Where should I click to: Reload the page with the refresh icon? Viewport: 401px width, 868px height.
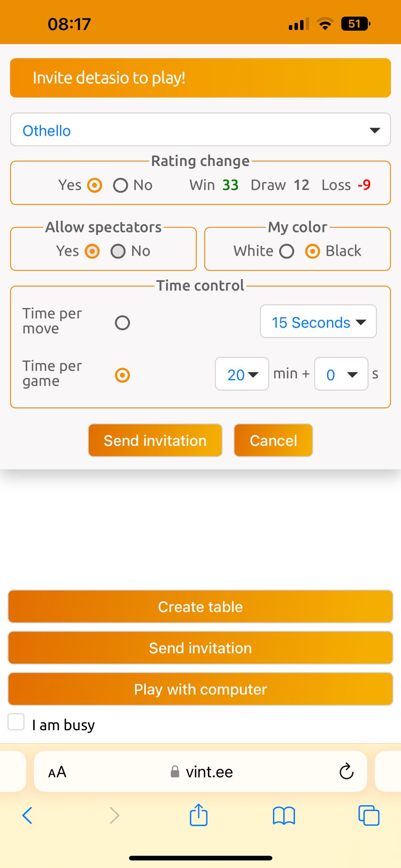(346, 771)
